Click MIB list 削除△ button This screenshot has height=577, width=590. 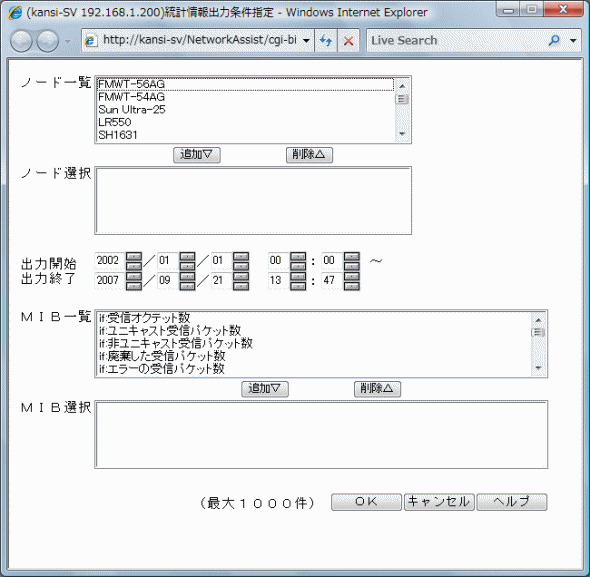pyautogui.click(x=377, y=389)
